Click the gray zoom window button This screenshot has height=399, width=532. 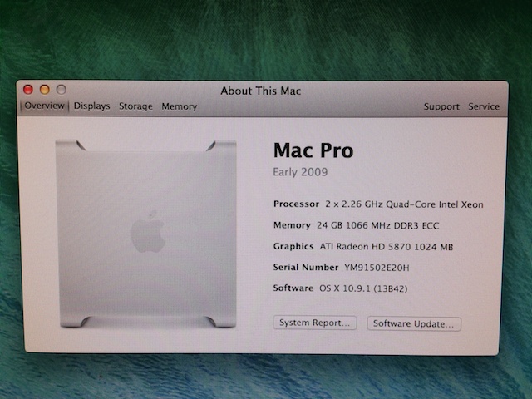[x=61, y=90]
